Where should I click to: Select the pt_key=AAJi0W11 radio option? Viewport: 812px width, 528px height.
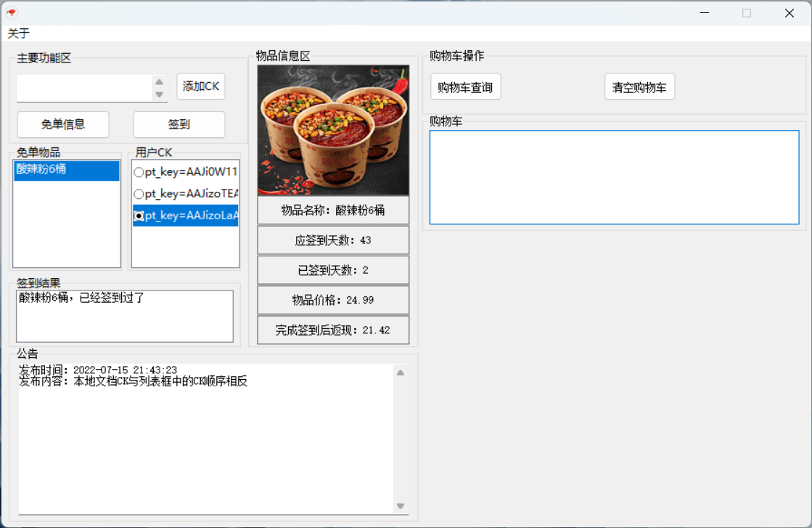tap(139, 172)
